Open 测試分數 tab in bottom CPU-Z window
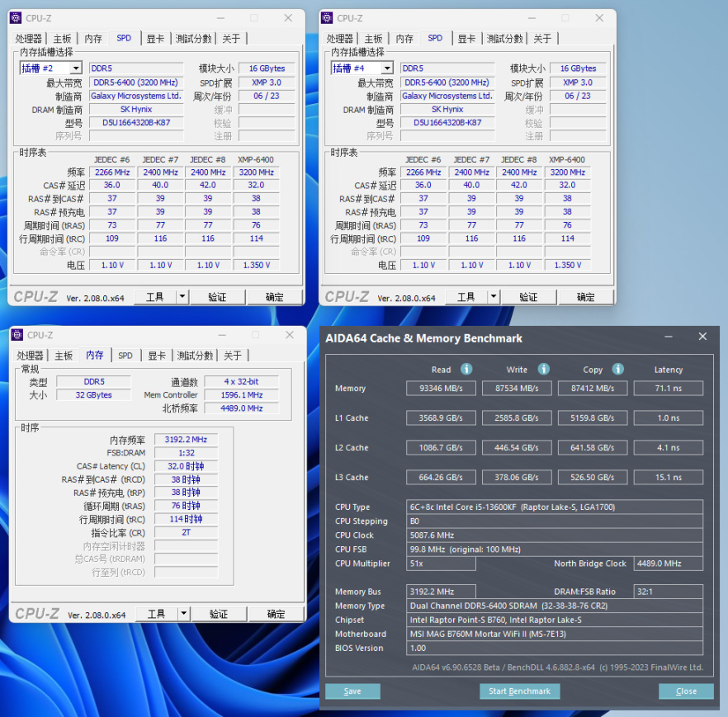Viewport: 728px width, 717px height. (195, 356)
